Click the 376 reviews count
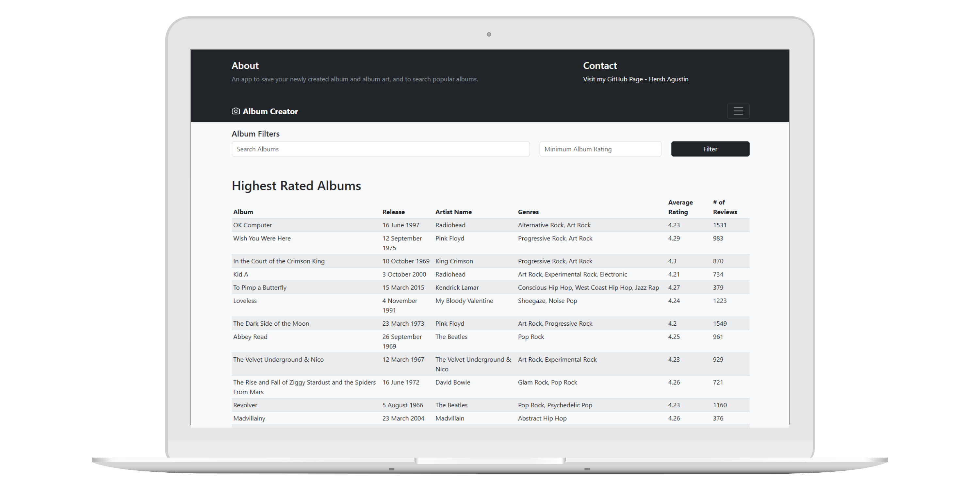The image size is (980, 490). point(718,418)
